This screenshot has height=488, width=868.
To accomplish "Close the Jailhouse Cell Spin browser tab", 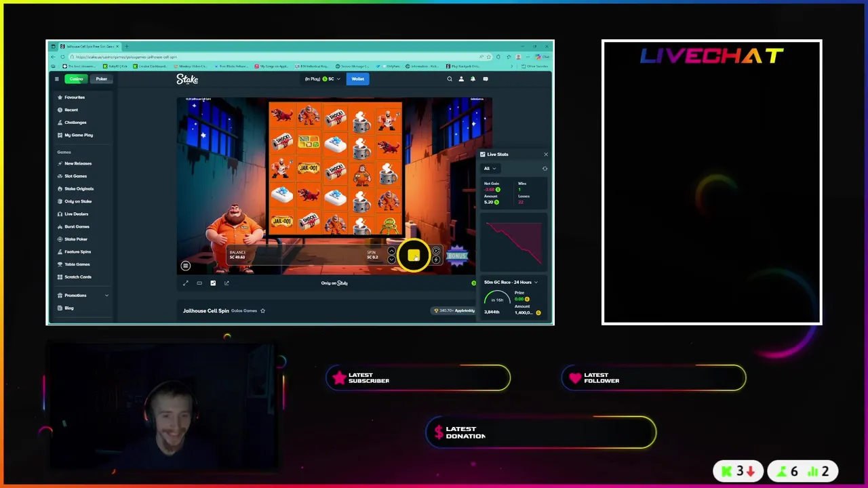I will pyautogui.click(x=117, y=47).
